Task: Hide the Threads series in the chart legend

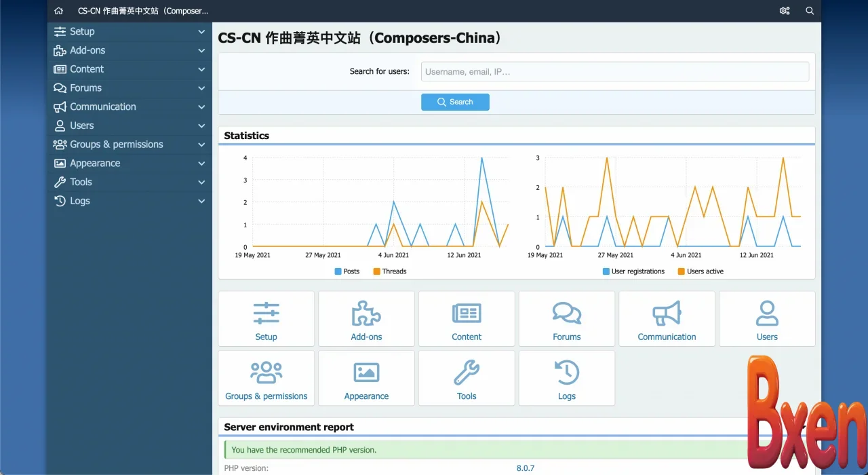Action: click(390, 271)
